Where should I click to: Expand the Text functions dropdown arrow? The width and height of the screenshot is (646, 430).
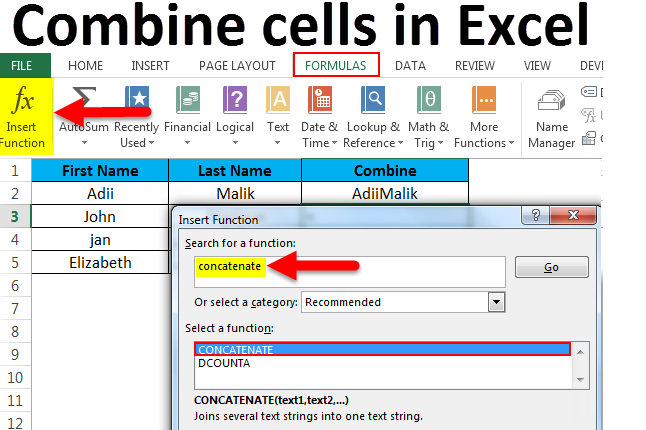[x=277, y=143]
